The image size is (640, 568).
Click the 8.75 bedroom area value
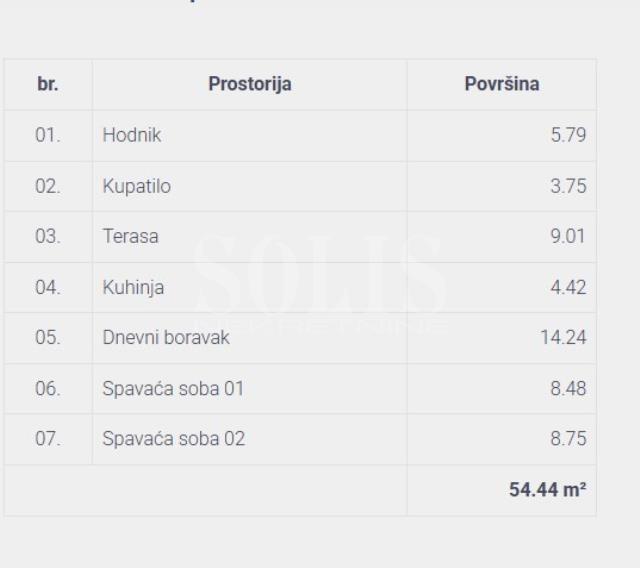(x=568, y=439)
